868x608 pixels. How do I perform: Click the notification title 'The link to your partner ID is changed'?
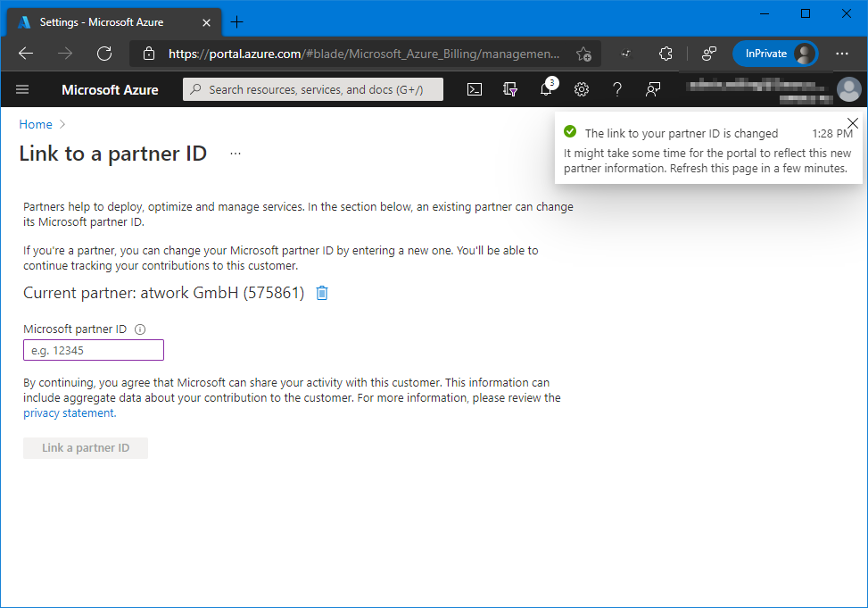tap(682, 134)
